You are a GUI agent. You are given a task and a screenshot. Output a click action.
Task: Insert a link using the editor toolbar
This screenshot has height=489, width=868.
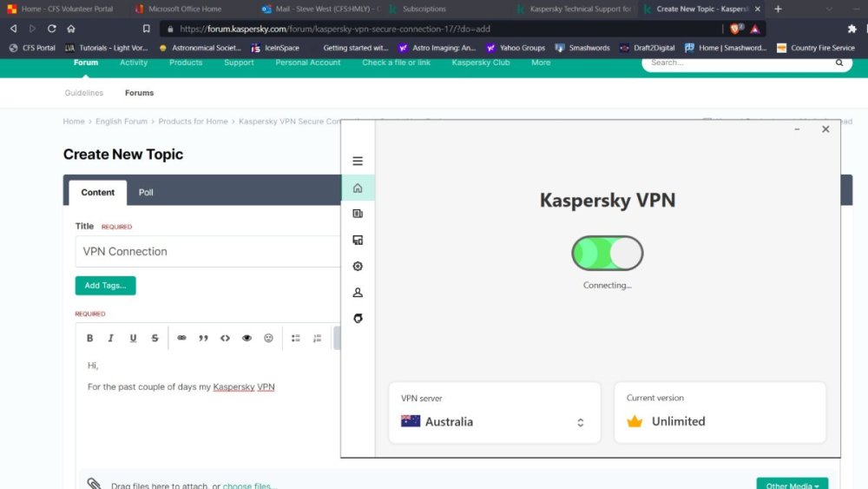click(181, 338)
